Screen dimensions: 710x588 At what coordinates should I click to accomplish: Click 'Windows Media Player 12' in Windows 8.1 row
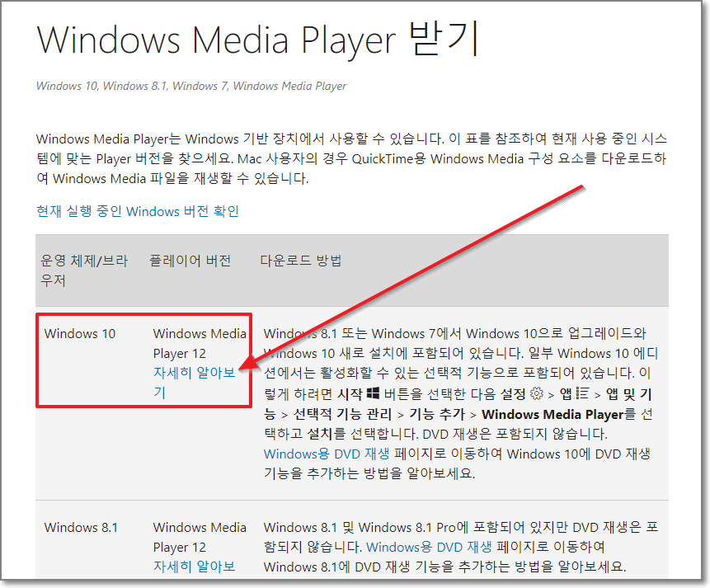(200, 537)
